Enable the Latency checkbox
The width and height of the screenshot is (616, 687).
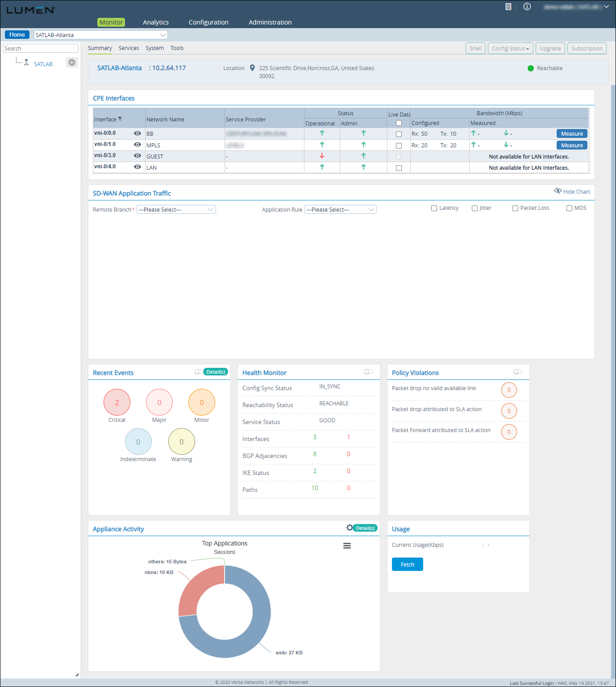[434, 208]
